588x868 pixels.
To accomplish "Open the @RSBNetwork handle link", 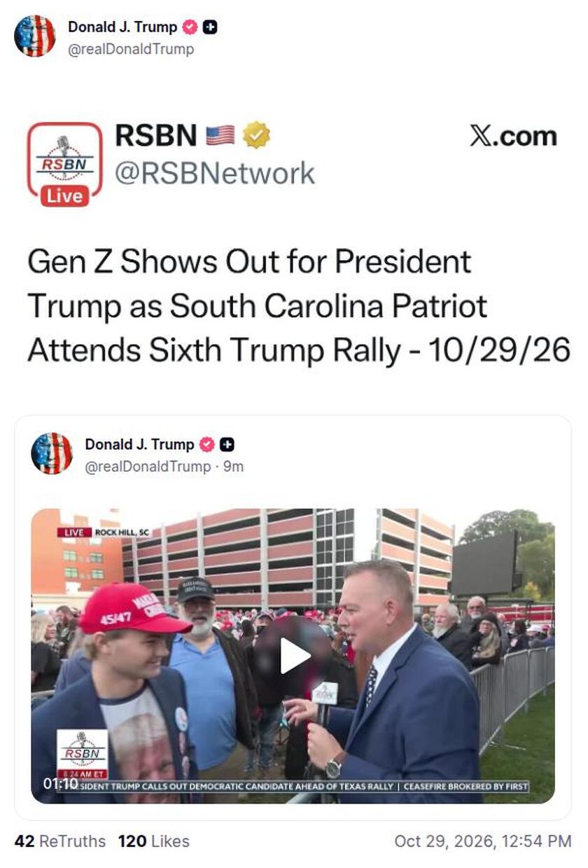I will [214, 173].
